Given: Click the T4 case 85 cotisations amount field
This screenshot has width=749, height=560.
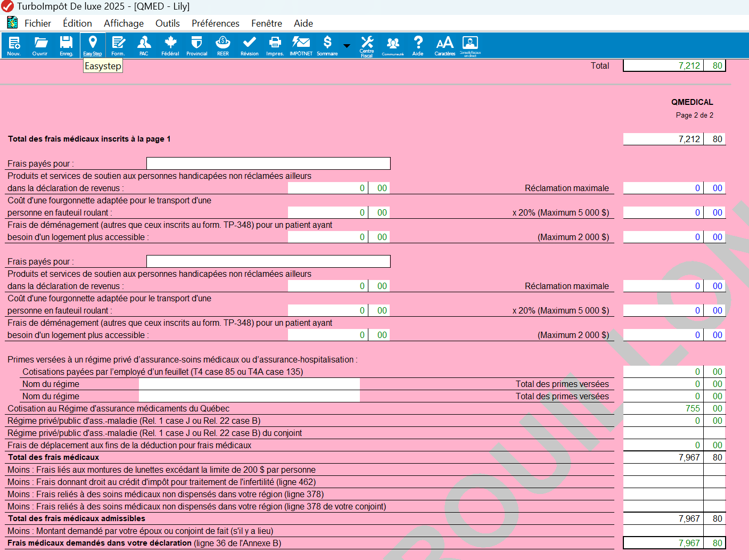Looking at the screenshot, I should click(674, 372).
